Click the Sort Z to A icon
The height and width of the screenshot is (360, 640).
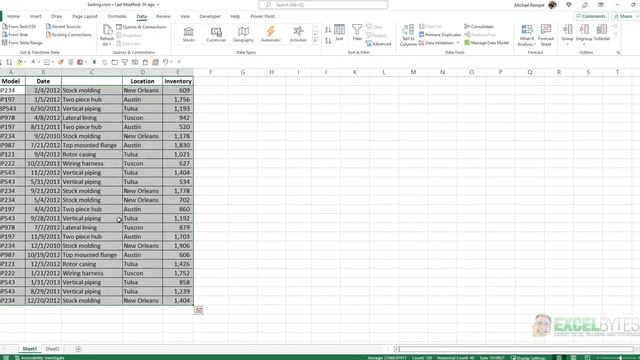tap(328, 41)
